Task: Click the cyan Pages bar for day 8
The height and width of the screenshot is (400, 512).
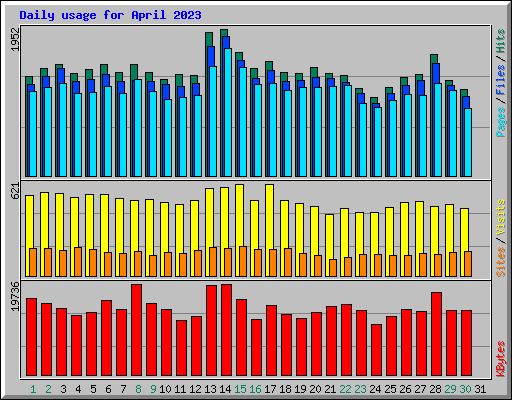Action: [x=138, y=128]
